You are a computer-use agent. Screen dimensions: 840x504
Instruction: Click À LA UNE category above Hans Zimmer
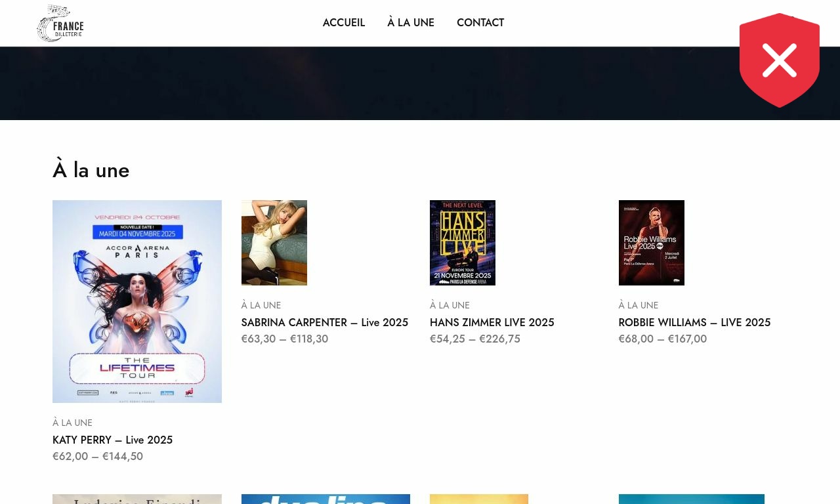point(450,305)
